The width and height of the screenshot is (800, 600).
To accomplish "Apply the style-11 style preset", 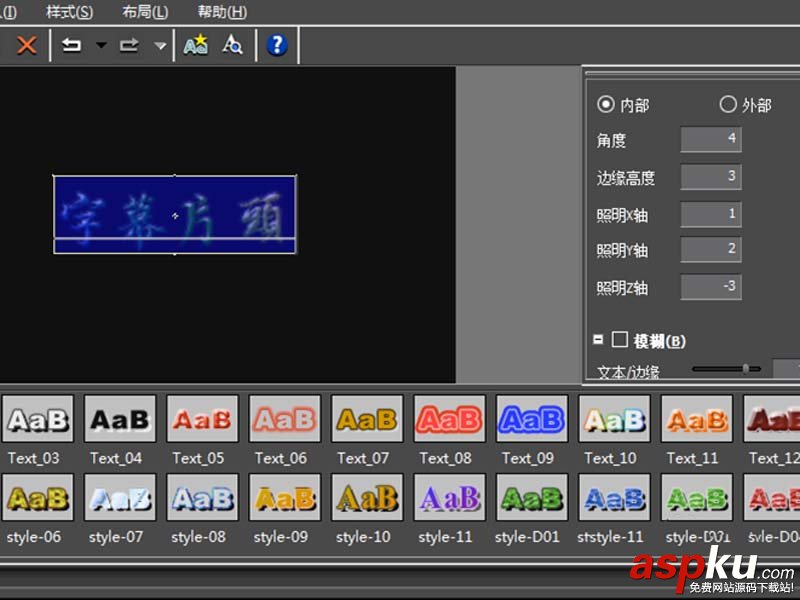I will [x=447, y=499].
